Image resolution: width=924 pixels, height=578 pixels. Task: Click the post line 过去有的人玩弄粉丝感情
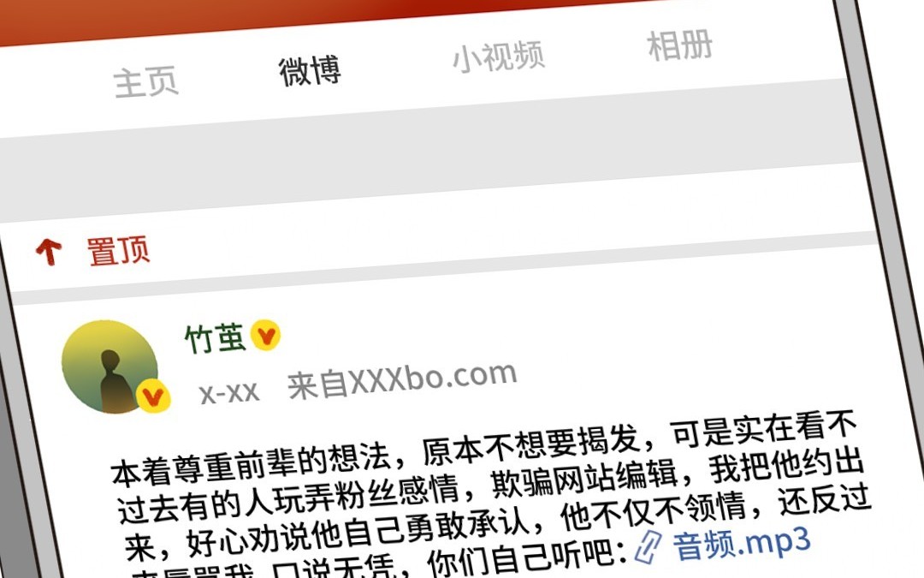click(x=490, y=487)
